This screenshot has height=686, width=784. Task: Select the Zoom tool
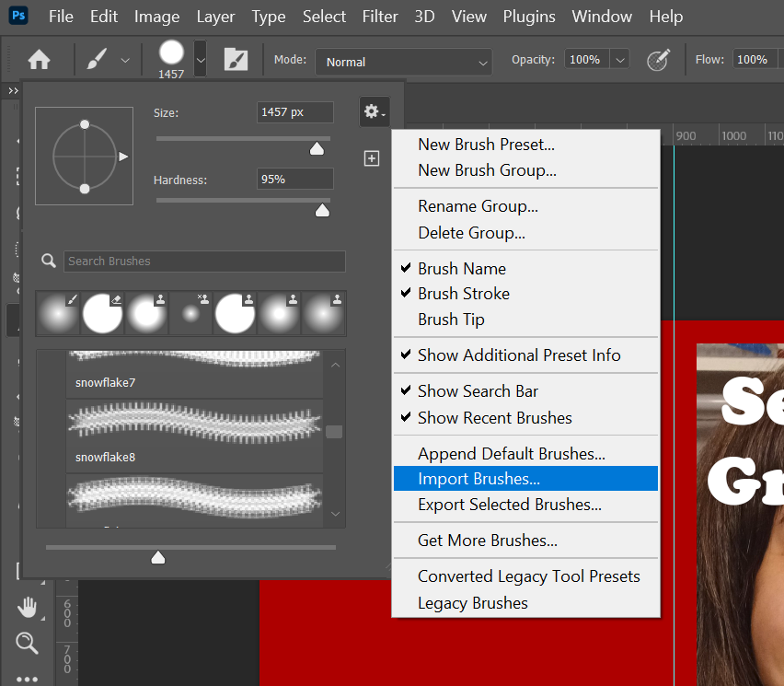[x=28, y=643]
